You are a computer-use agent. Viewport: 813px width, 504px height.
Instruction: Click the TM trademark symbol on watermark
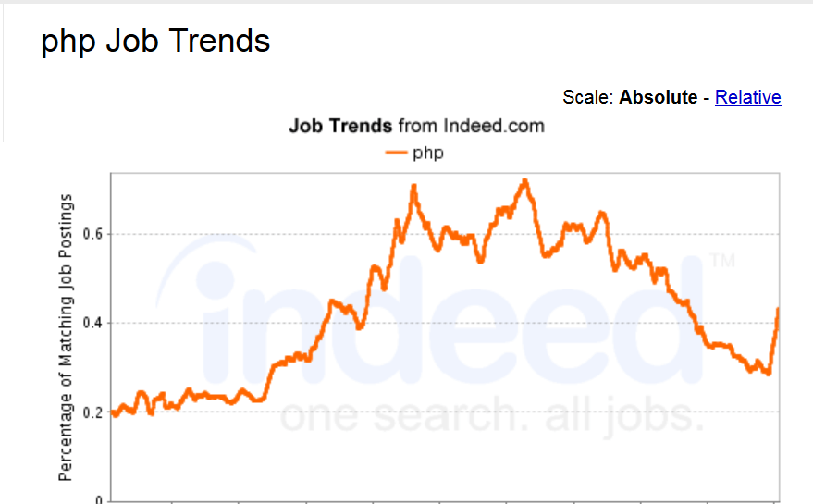click(x=722, y=262)
